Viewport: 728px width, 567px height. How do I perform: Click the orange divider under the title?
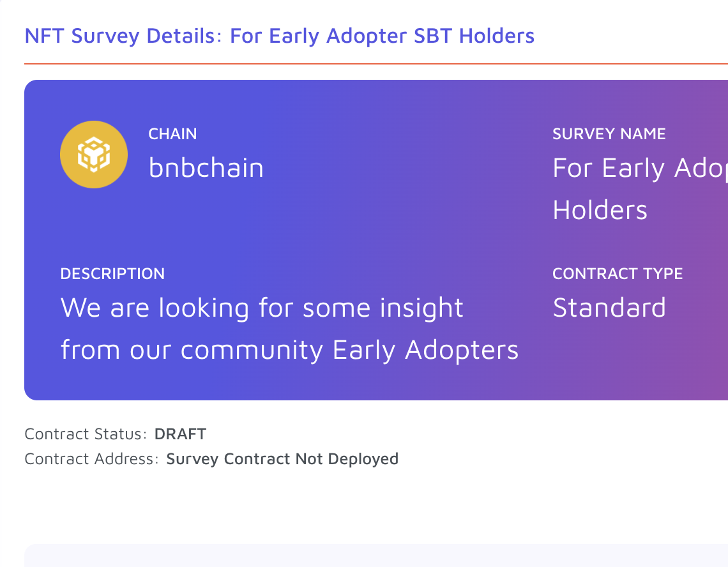(x=376, y=64)
